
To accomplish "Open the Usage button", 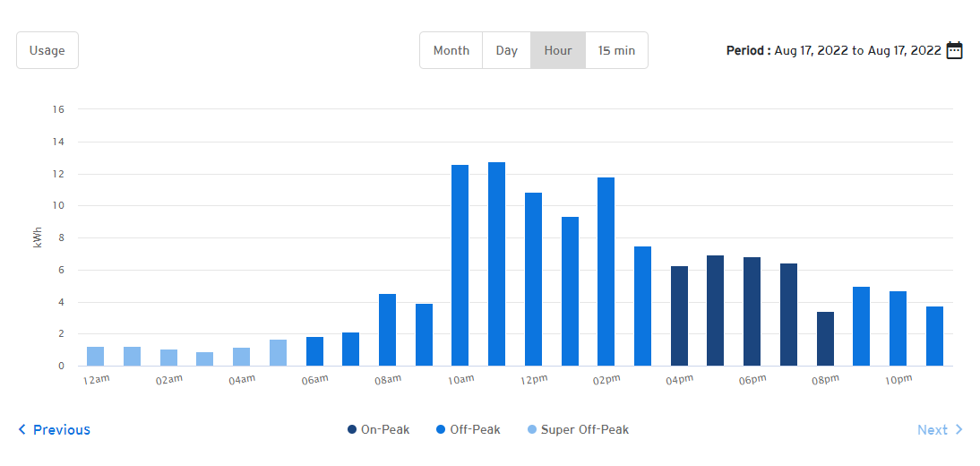I will [x=47, y=50].
